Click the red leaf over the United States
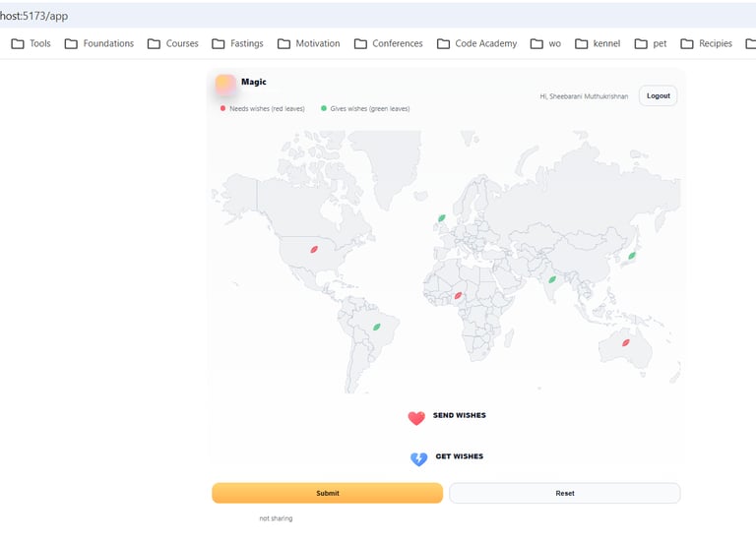Viewport: 756px width, 541px height. [314, 250]
